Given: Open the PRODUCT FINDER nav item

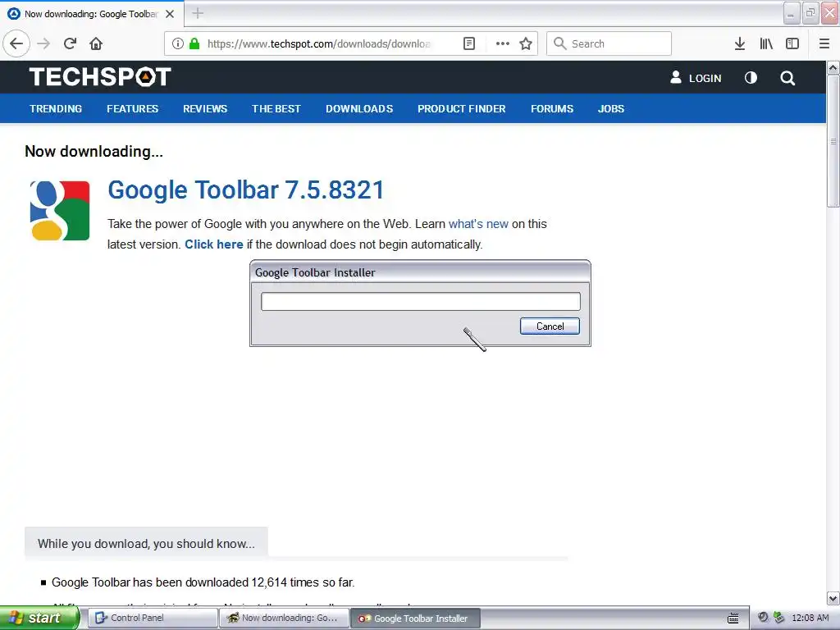Looking at the screenshot, I should coord(462,109).
